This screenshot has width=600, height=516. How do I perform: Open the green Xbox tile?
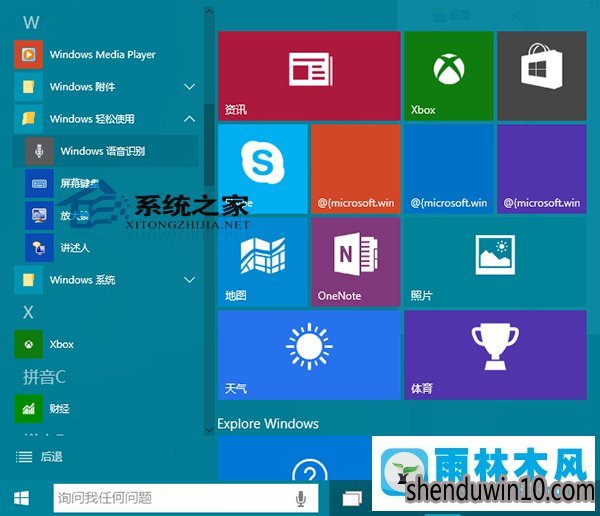click(x=448, y=76)
